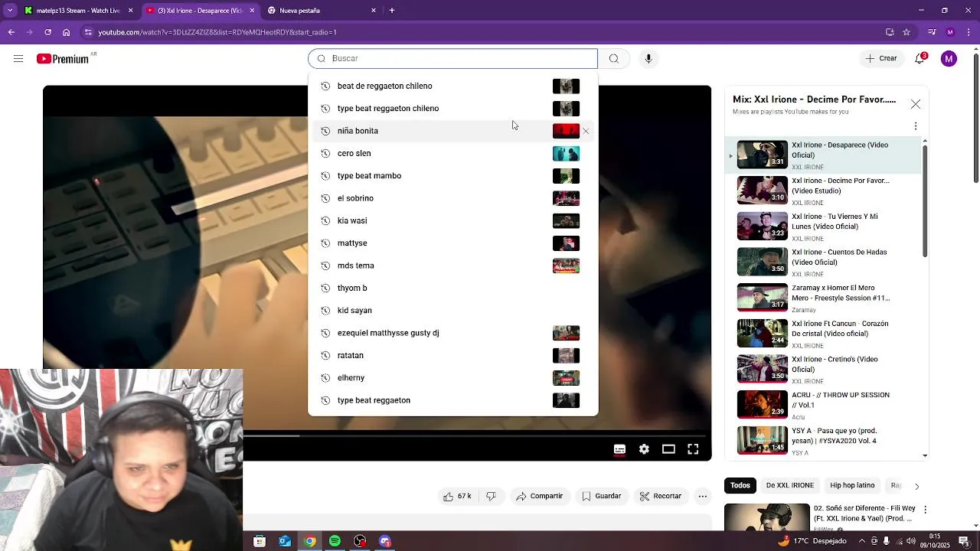Close the Mix playlist panel
This screenshot has width=980, height=551.
coord(916,104)
